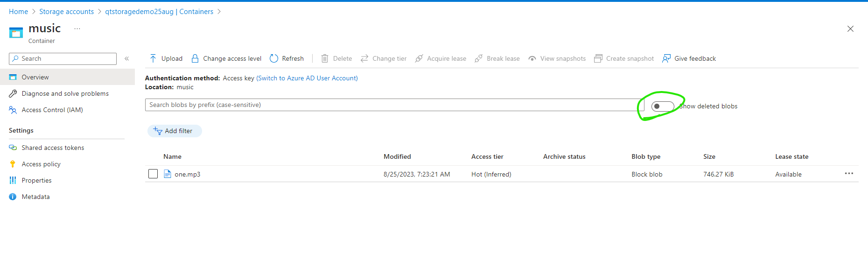Screen dimensions: 868x262
Task: Click the Refresh circular arrow icon
Action: pyautogui.click(x=274, y=58)
